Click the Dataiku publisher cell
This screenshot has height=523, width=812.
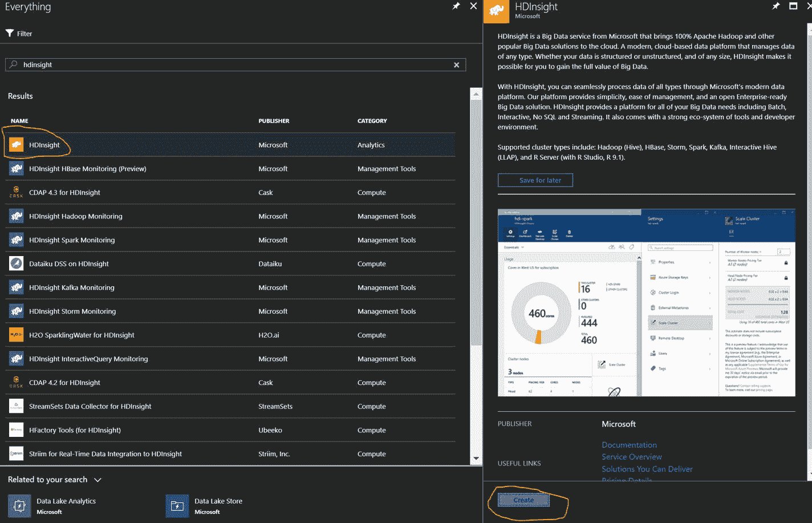tap(270, 263)
